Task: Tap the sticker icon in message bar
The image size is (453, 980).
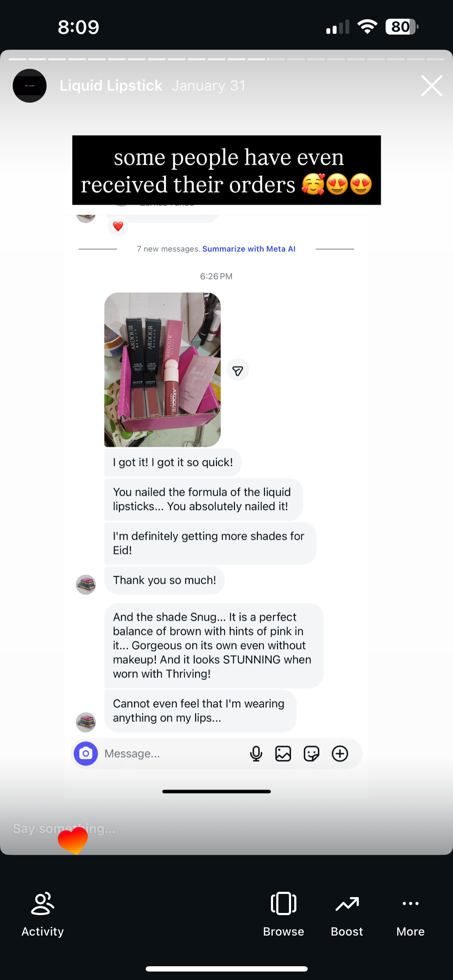Action: pyautogui.click(x=312, y=753)
